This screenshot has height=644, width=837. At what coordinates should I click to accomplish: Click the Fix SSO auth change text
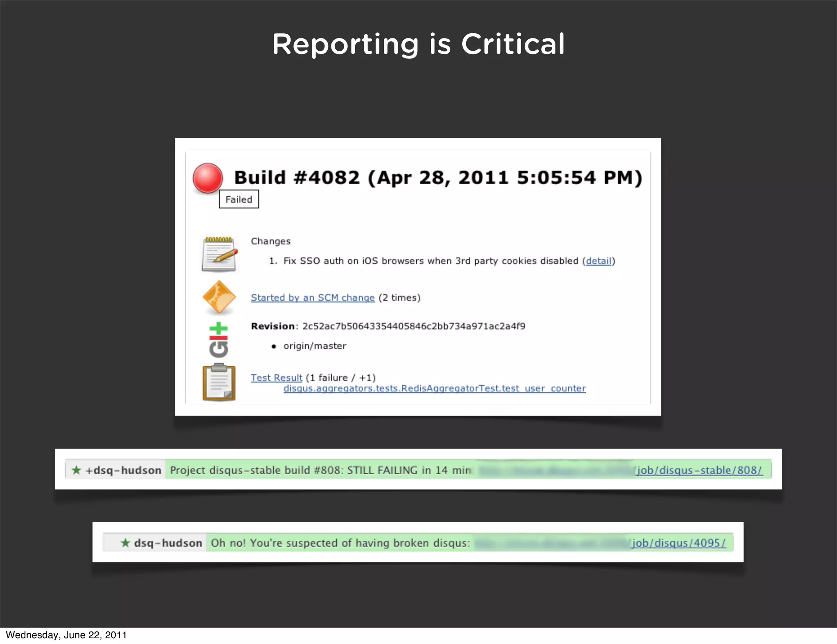(x=431, y=261)
